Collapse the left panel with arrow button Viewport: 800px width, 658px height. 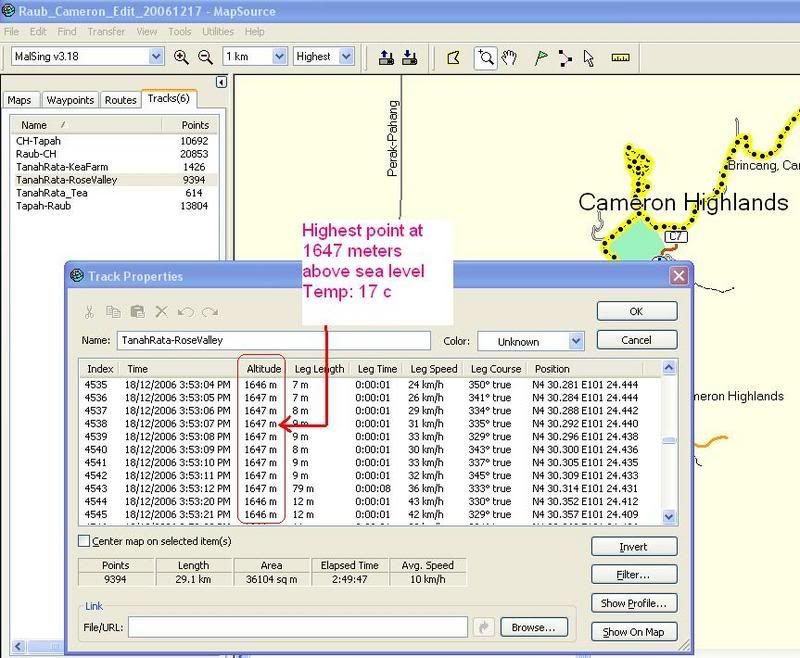[221, 82]
